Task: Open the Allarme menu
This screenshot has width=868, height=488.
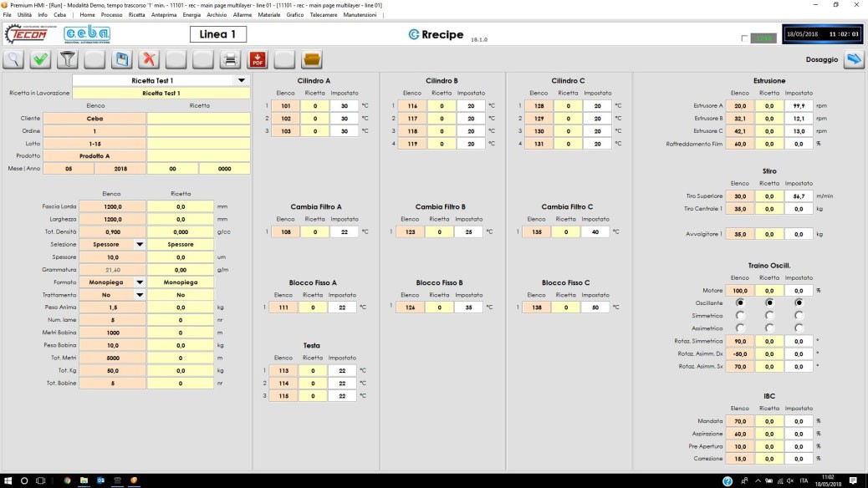Action: (242, 15)
